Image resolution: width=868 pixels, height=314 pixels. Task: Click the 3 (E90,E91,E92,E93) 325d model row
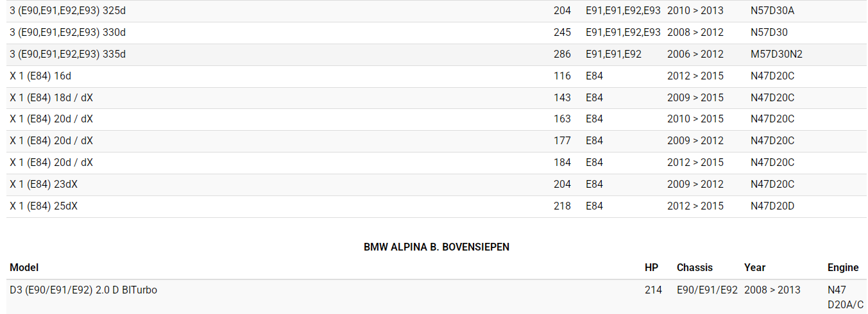click(67, 10)
